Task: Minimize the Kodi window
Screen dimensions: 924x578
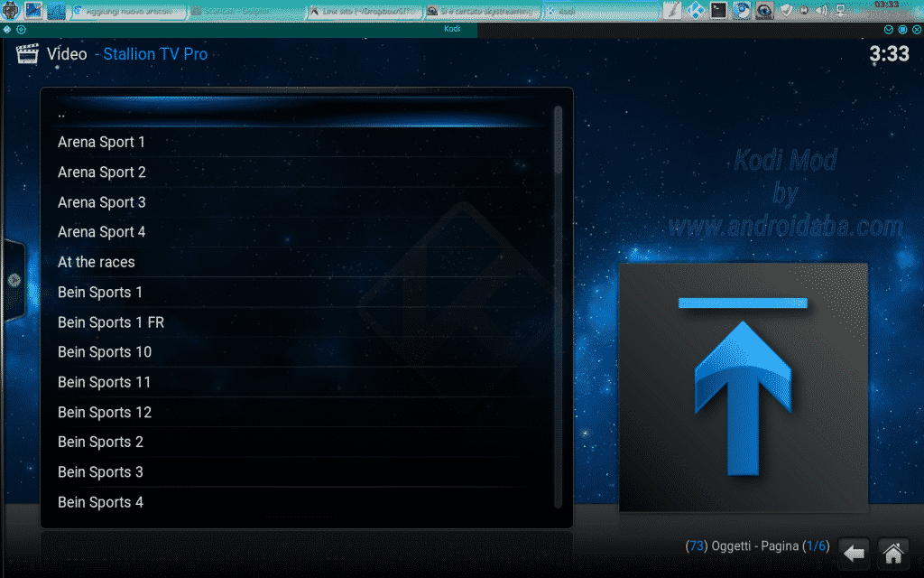Action: [x=889, y=29]
